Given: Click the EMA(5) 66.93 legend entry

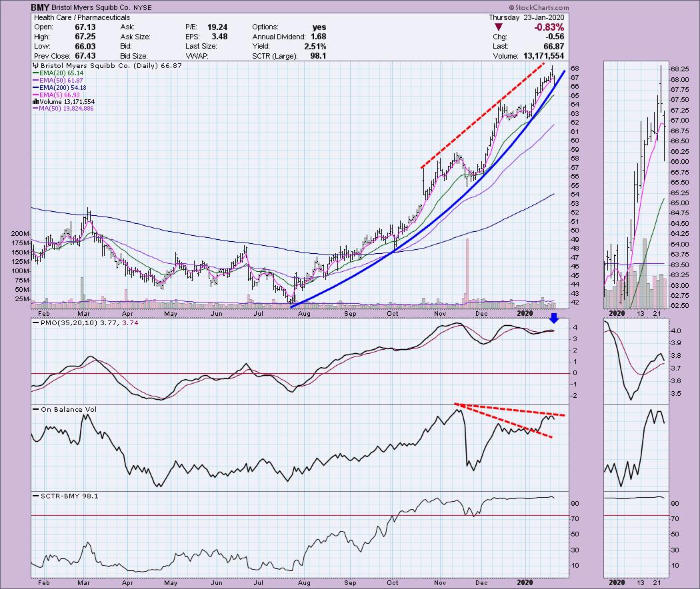Looking at the screenshot, I should [x=57, y=95].
